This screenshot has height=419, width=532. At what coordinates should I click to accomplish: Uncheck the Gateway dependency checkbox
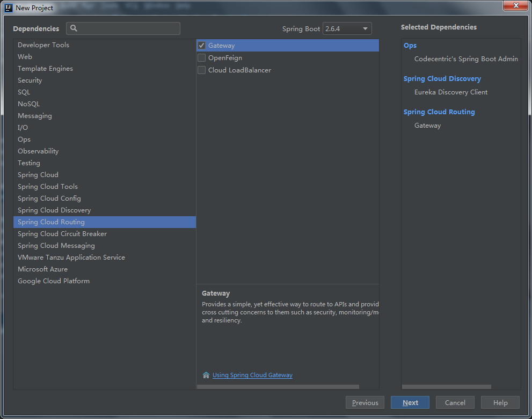[x=201, y=46]
